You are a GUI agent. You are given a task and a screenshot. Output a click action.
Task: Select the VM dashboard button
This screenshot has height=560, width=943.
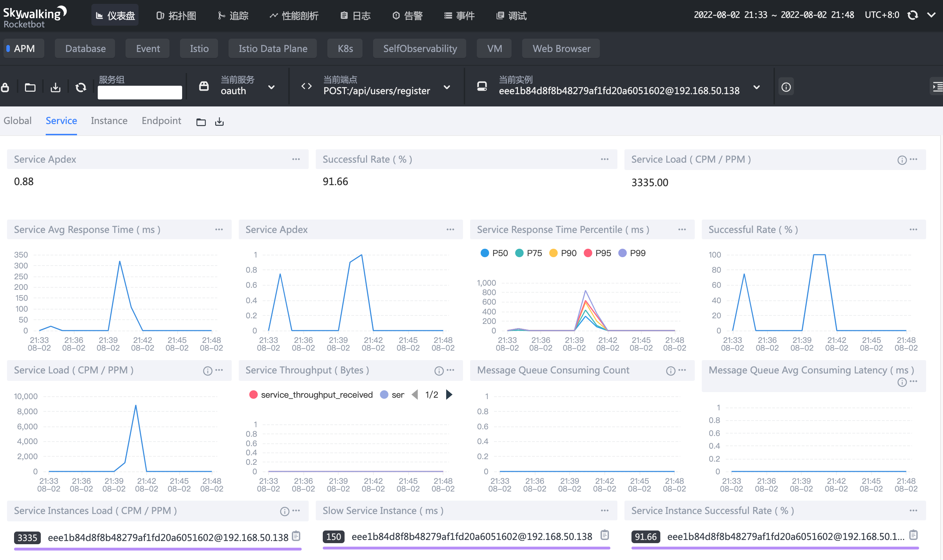[x=494, y=49]
